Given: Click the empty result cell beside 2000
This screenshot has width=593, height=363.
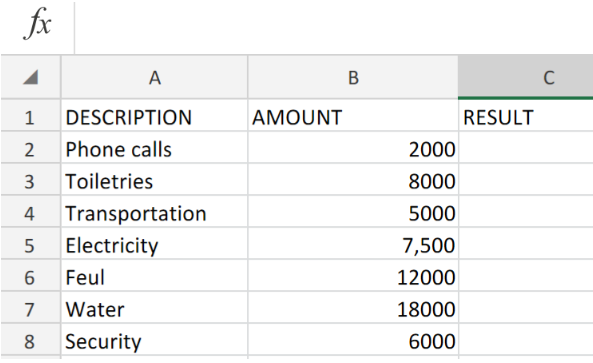Looking at the screenshot, I should [526, 148].
